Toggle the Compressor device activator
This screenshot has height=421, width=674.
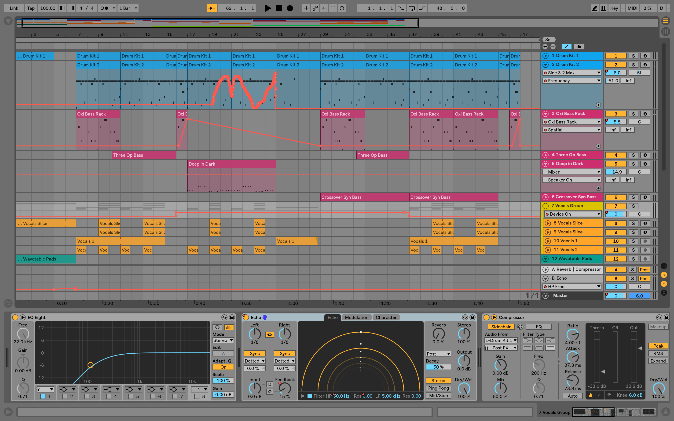point(487,317)
